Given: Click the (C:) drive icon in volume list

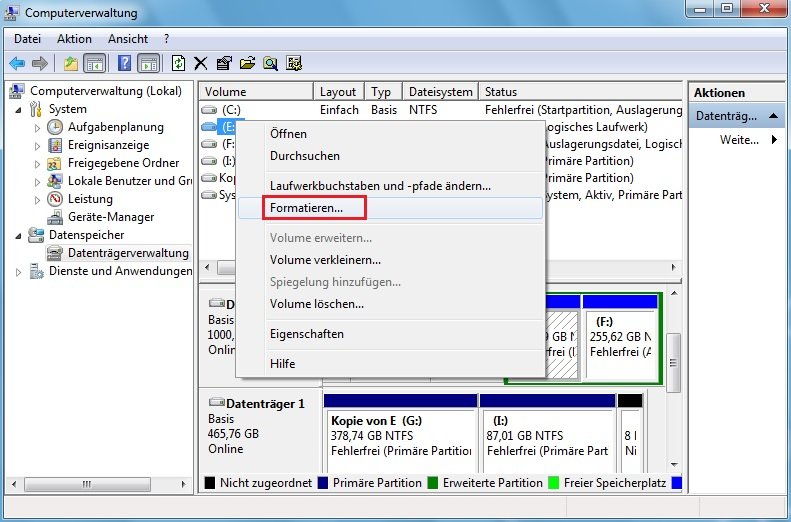Looking at the screenshot, I should (x=209, y=110).
